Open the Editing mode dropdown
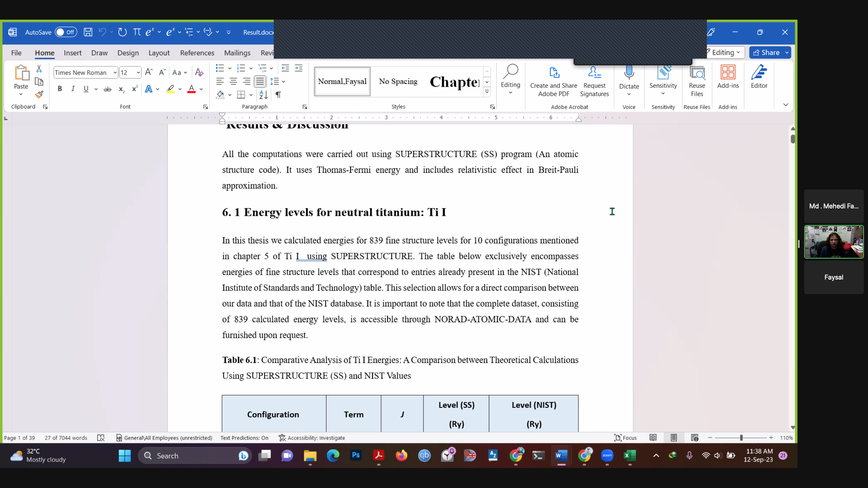Image resolution: width=868 pixels, height=488 pixels. [725, 53]
